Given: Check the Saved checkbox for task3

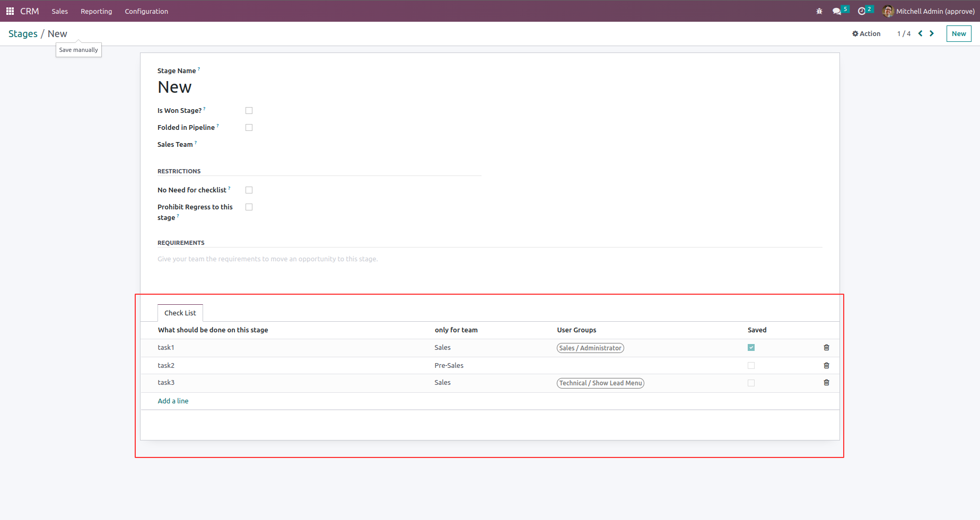Looking at the screenshot, I should tap(751, 383).
